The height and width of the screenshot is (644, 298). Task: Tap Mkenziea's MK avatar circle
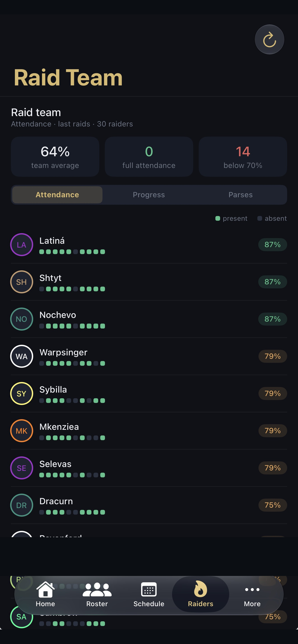[22, 431]
